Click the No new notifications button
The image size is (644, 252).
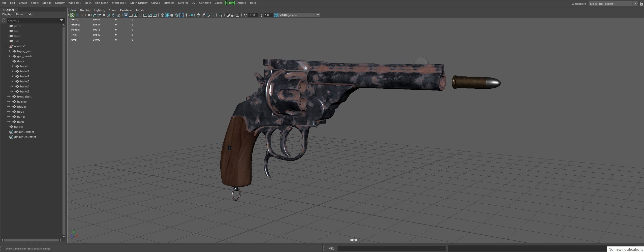pos(626,249)
